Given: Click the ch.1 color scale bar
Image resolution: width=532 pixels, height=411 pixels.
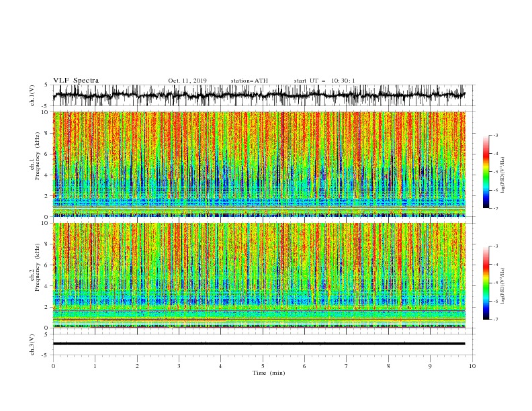Looking at the screenshot, I should (x=486, y=172).
